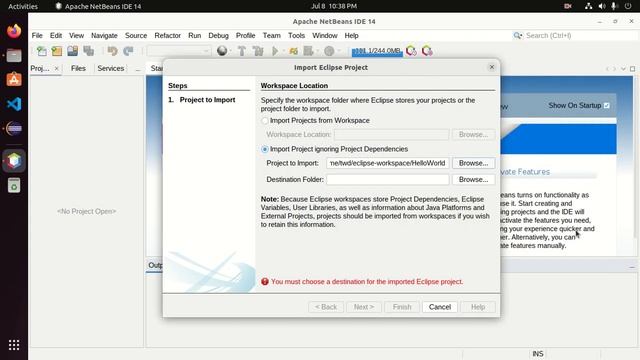The width and height of the screenshot is (640, 360).
Task: Show Applications grid in the dock
Action: tap(14, 345)
